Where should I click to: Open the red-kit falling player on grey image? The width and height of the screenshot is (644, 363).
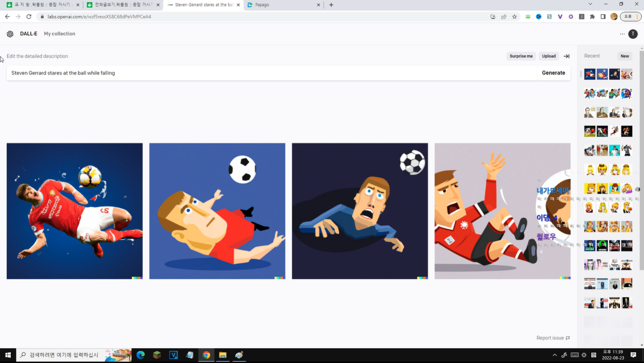pos(503,211)
